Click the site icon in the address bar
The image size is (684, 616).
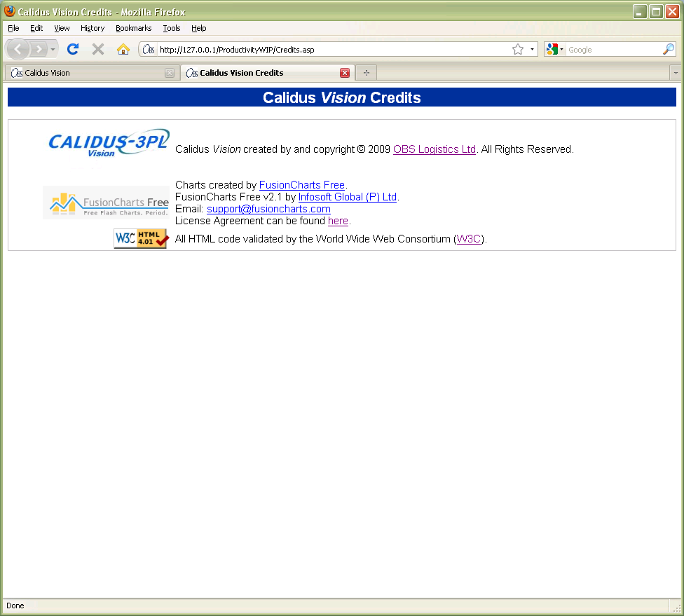point(149,49)
